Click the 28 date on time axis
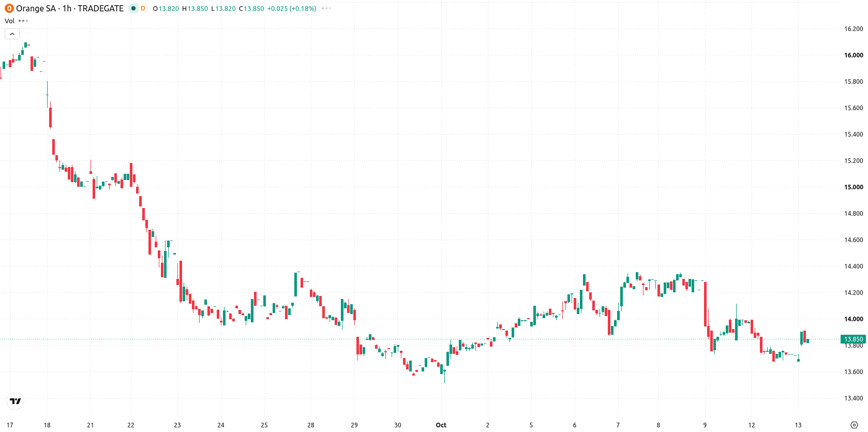 click(310, 425)
